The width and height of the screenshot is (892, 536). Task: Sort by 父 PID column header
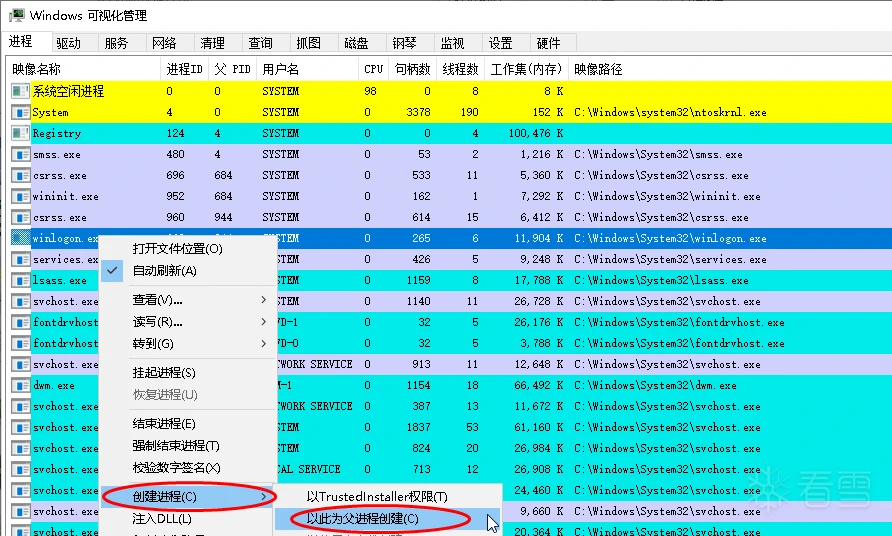tap(232, 69)
